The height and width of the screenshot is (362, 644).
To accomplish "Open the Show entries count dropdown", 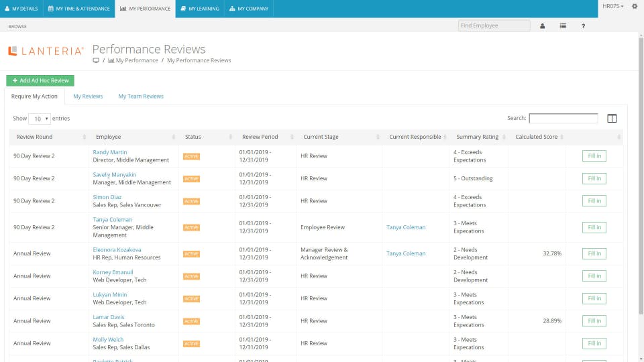I will tap(40, 119).
